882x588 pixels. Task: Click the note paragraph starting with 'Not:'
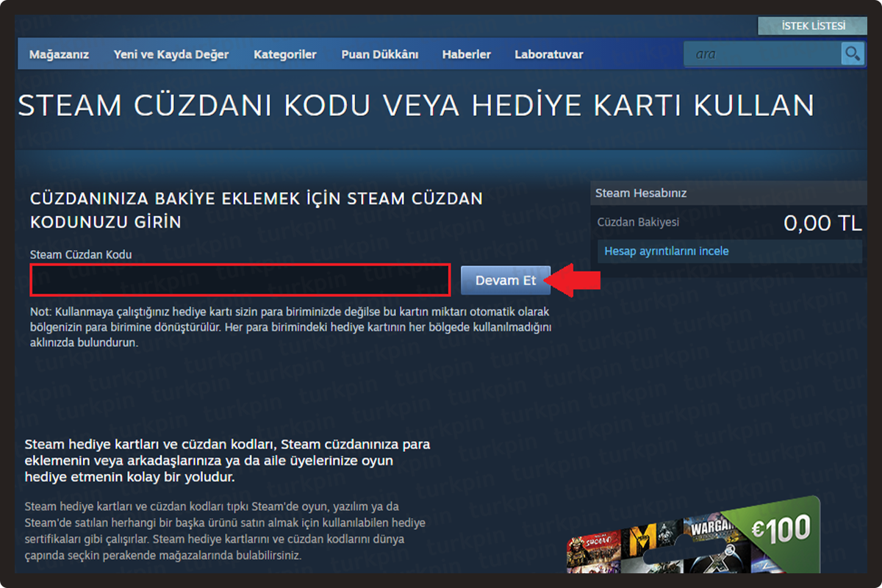tap(290, 327)
